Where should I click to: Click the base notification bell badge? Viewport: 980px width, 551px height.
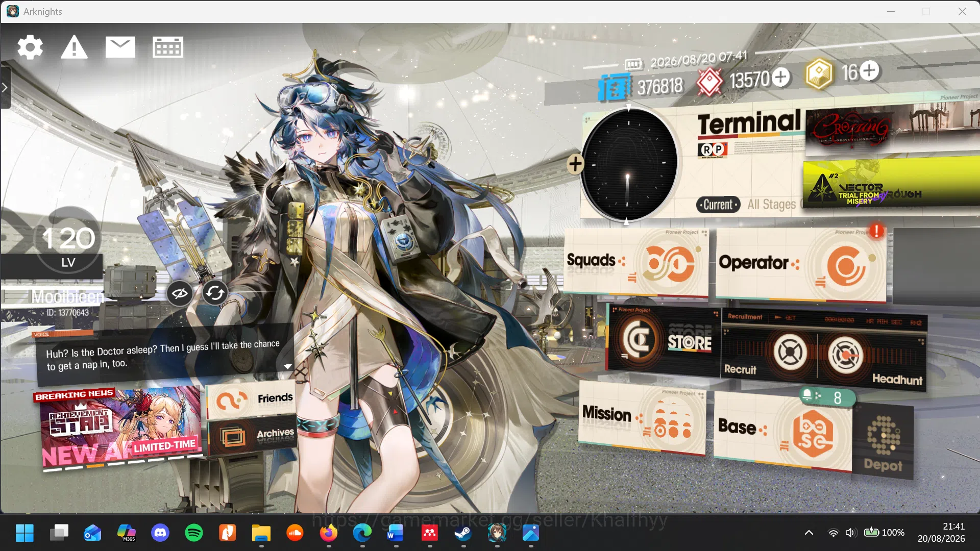827,396
